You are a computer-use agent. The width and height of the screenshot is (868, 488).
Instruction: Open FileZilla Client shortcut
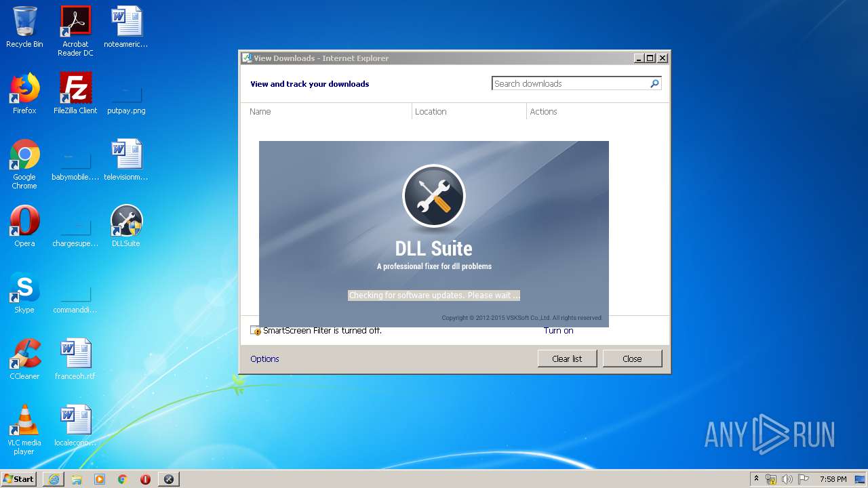tap(75, 94)
